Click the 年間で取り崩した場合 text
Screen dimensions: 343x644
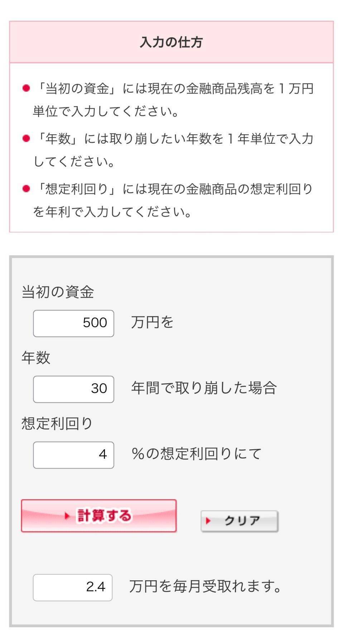tap(204, 388)
